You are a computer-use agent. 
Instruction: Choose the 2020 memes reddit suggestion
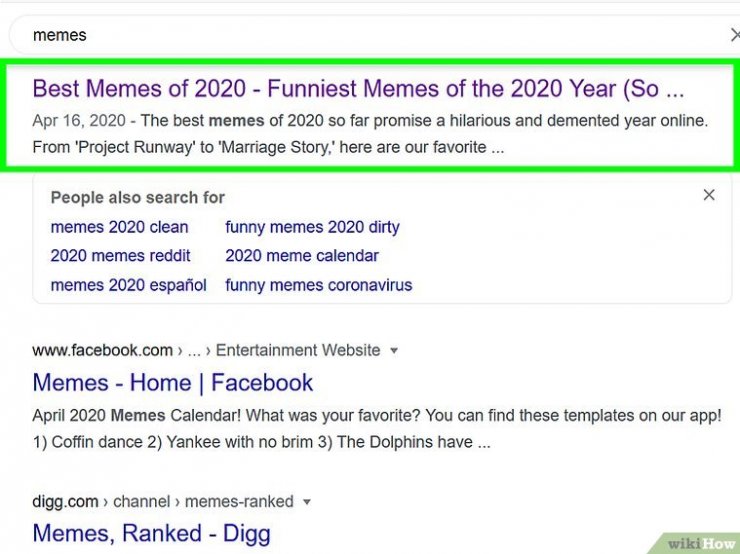[120, 256]
